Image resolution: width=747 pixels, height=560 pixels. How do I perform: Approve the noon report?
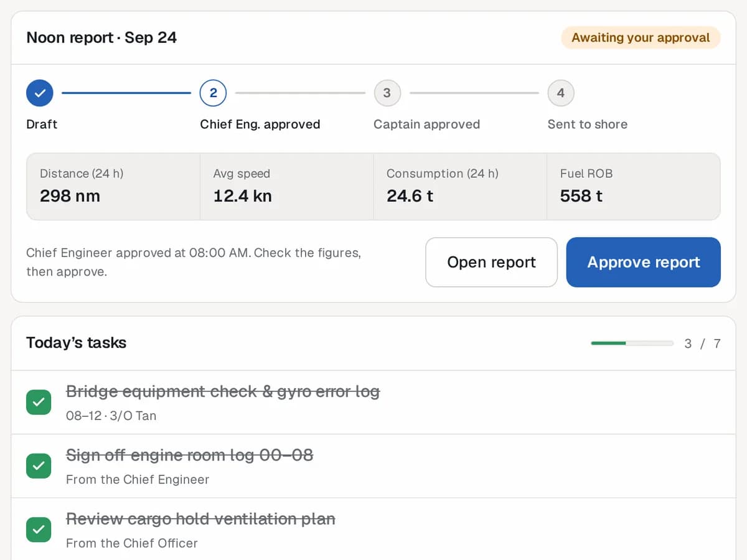pos(643,262)
